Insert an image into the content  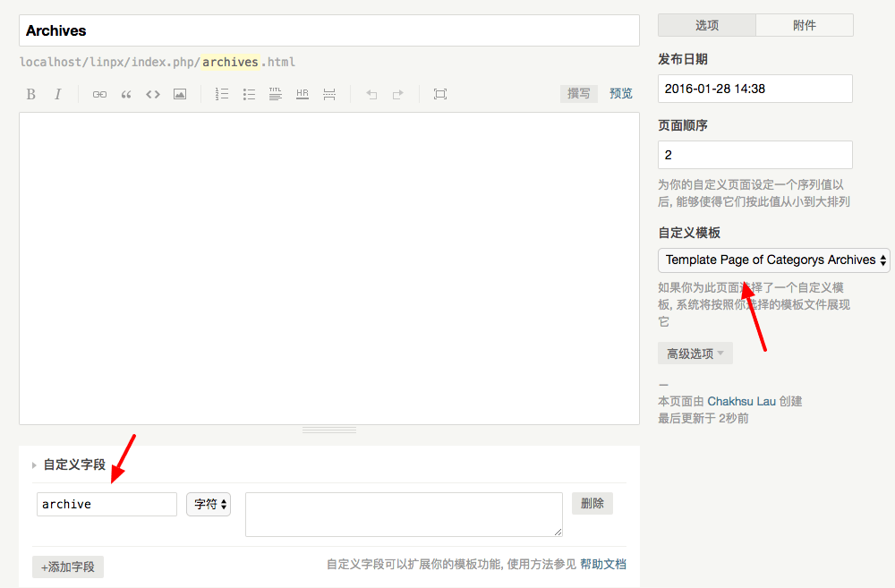pyautogui.click(x=179, y=94)
